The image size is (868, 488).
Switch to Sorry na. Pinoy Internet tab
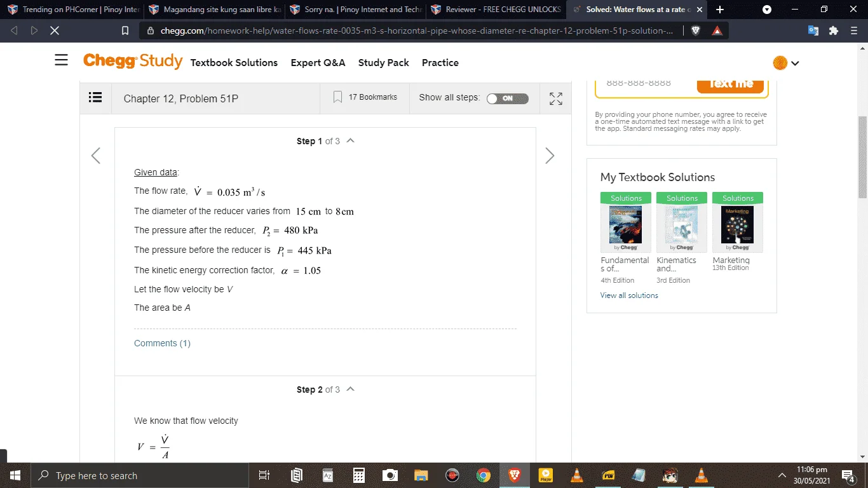(x=356, y=10)
